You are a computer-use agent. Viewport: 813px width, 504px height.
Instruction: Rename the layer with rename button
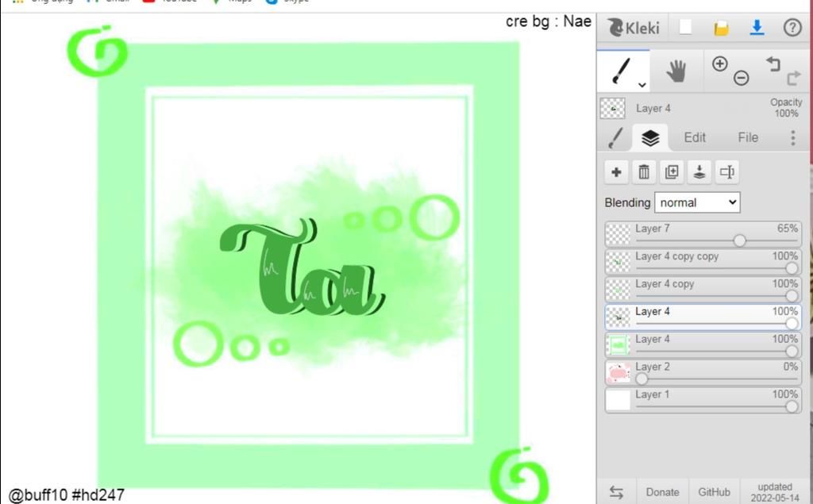727,171
